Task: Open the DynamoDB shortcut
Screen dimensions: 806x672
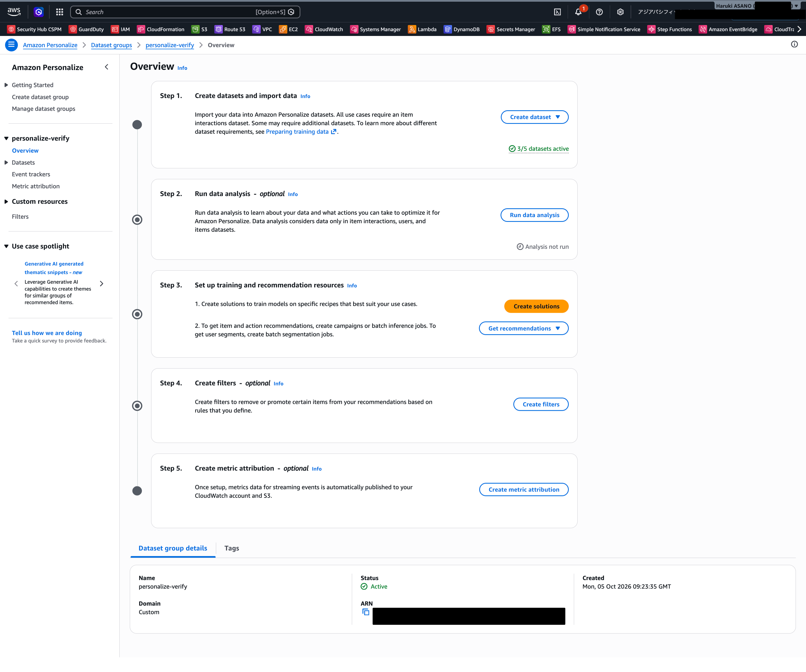Action: 462,29
